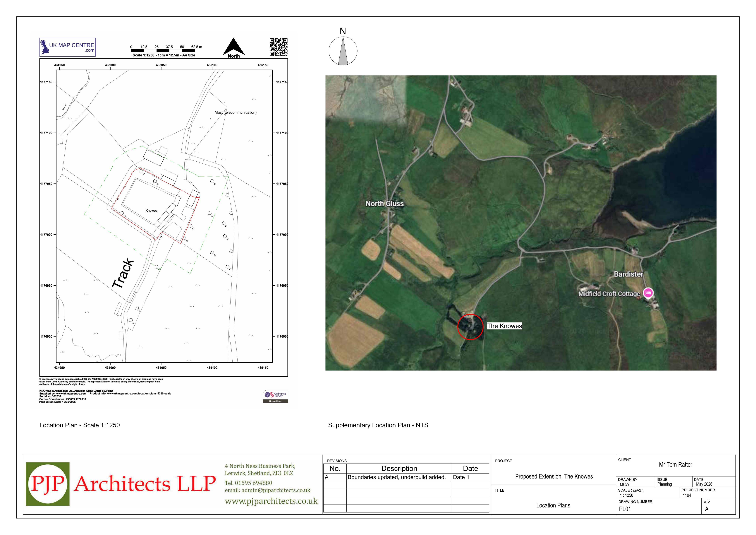Click the scale value '1 : 1250' in title block
This screenshot has width=756, height=535.
pyautogui.click(x=626, y=495)
